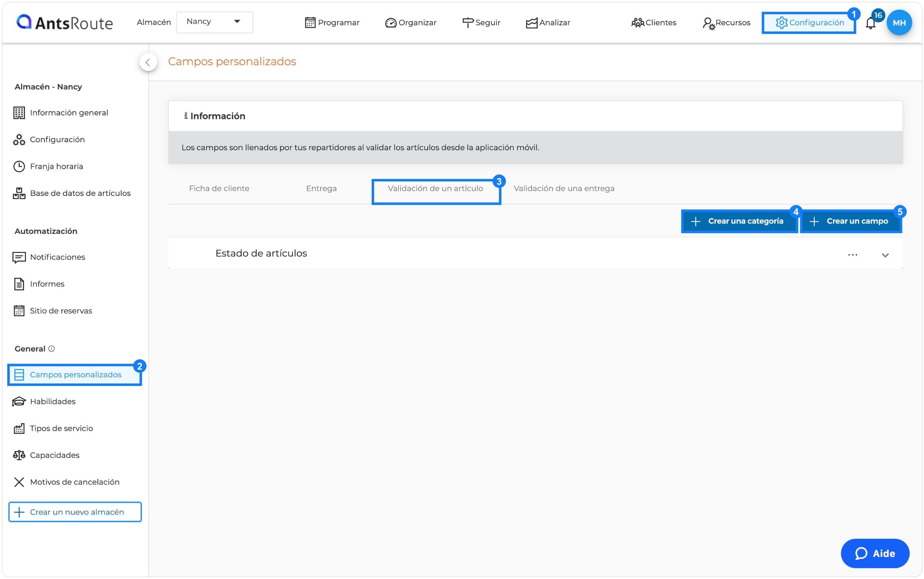This screenshot has height=579, width=924.
Task: Open the Organizar menu
Action: pyautogui.click(x=410, y=23)
